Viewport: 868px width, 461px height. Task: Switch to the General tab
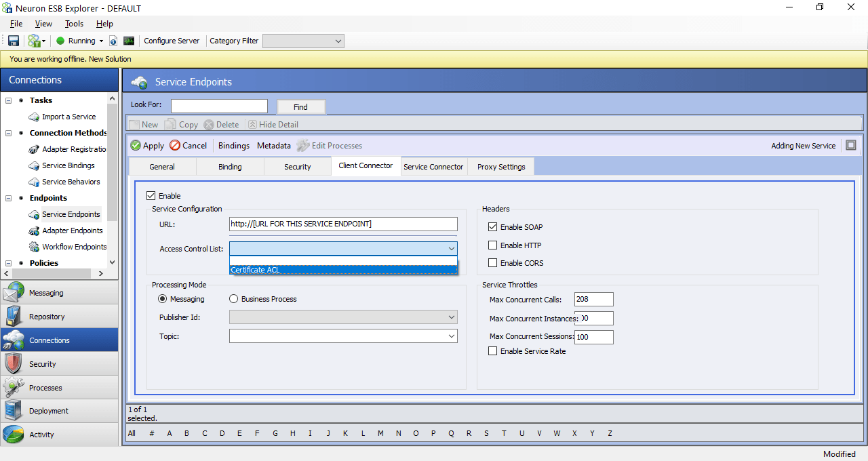click(162, 167)
